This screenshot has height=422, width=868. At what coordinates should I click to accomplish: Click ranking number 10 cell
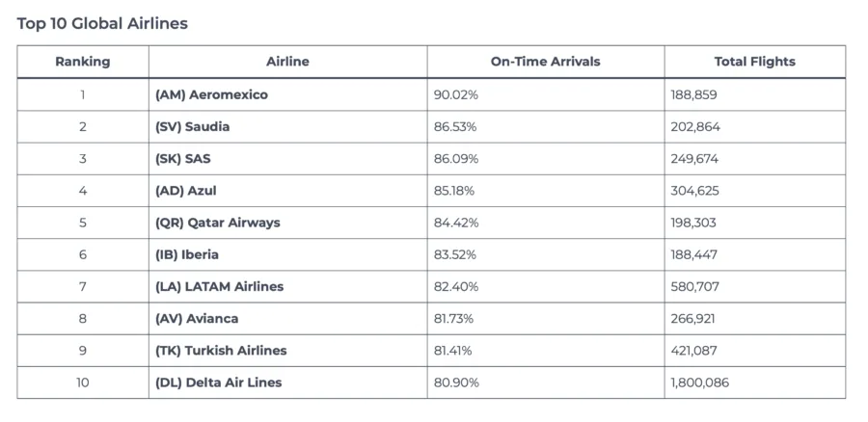pos(83,382)
